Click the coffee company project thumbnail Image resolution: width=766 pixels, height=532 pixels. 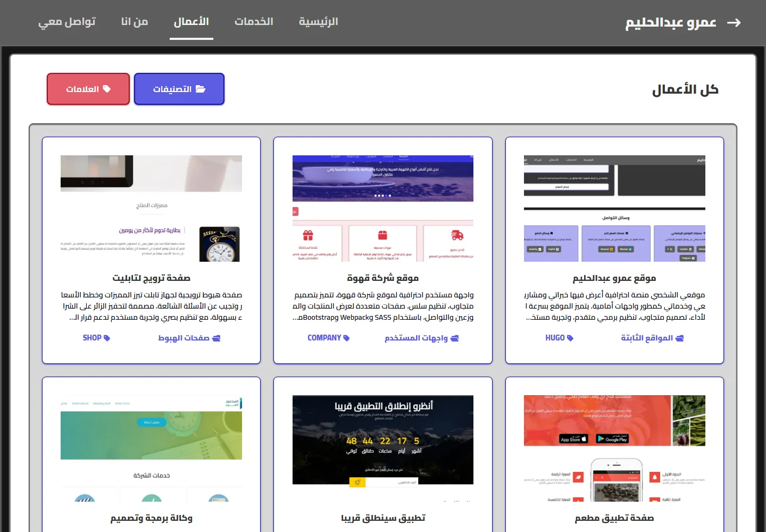383,209
